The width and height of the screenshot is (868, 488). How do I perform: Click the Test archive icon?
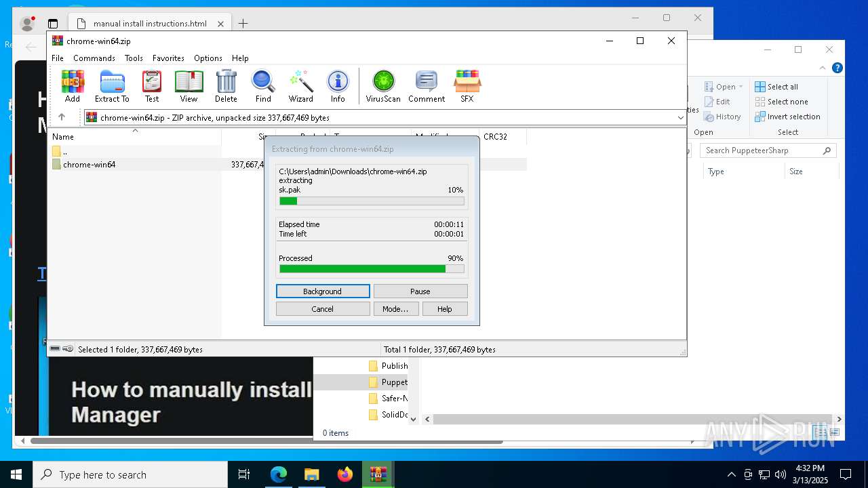point(152,86)
